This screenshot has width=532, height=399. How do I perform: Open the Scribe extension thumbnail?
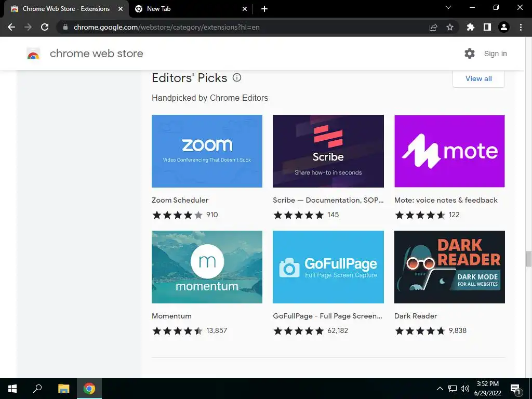328,151
